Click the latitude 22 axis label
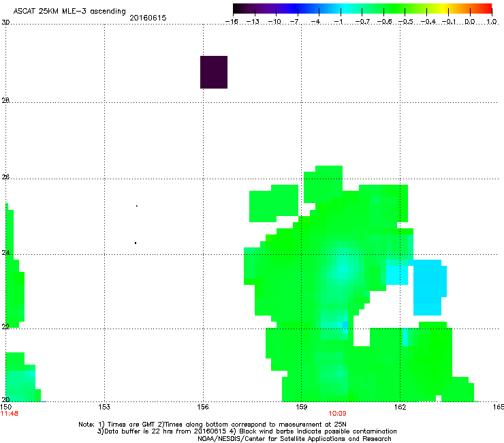This screenshot has height=443, width=504. (x=5, y=327)
